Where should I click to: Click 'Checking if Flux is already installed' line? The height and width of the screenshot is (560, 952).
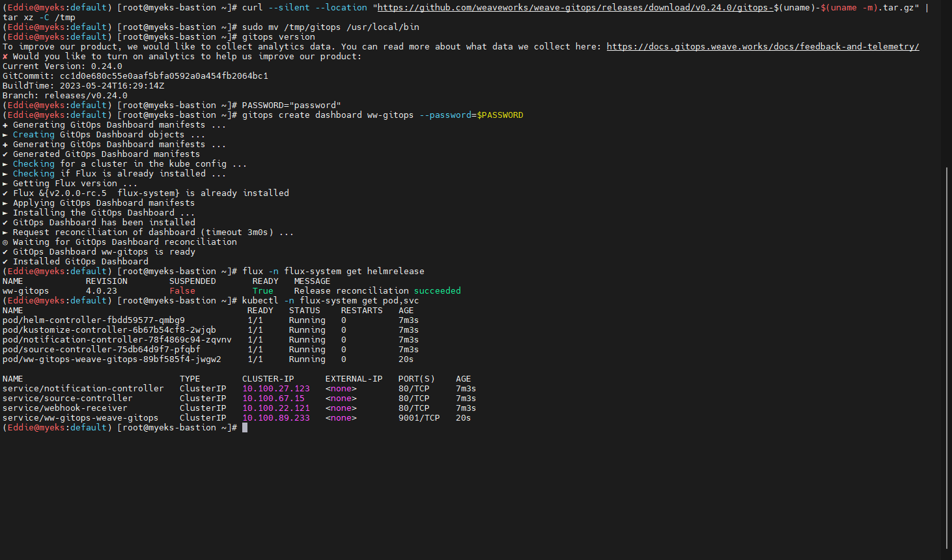pos(115,174)
